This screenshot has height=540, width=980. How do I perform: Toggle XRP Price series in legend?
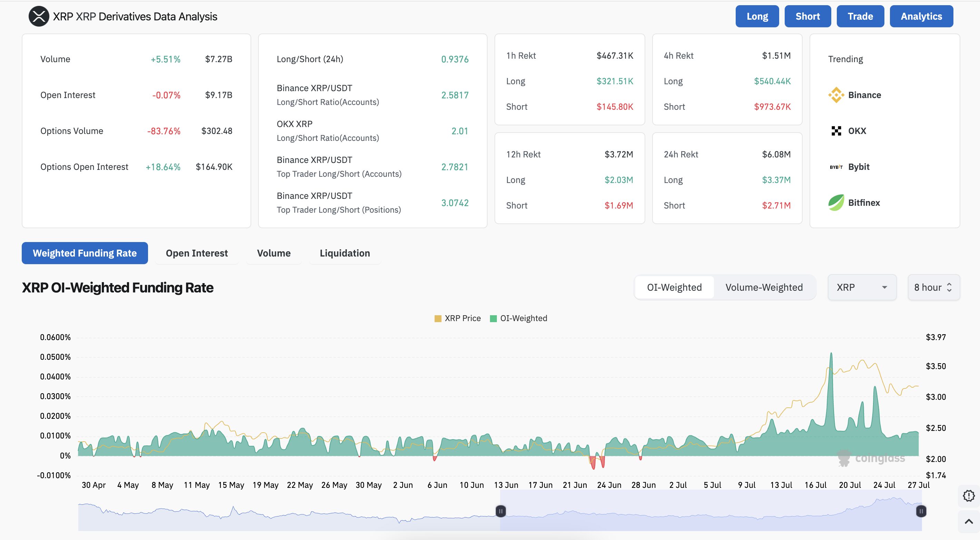458,319
